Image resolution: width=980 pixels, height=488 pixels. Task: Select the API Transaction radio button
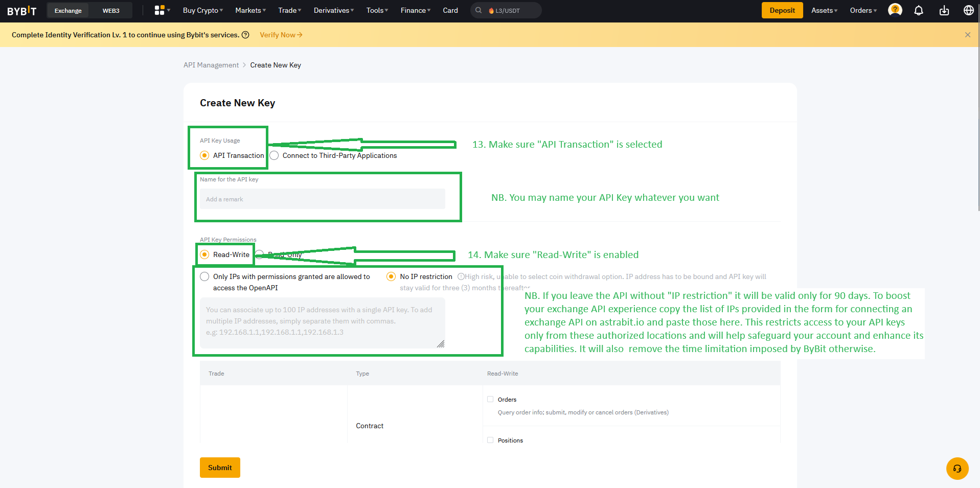tap(204, 155)
